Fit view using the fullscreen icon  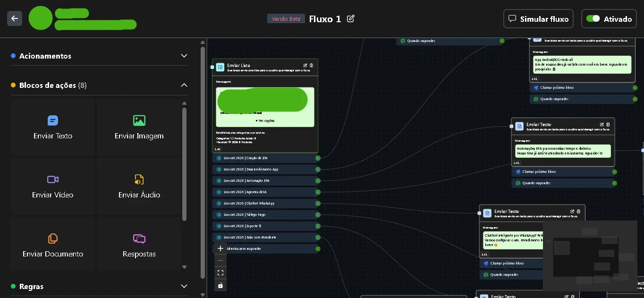220,273
